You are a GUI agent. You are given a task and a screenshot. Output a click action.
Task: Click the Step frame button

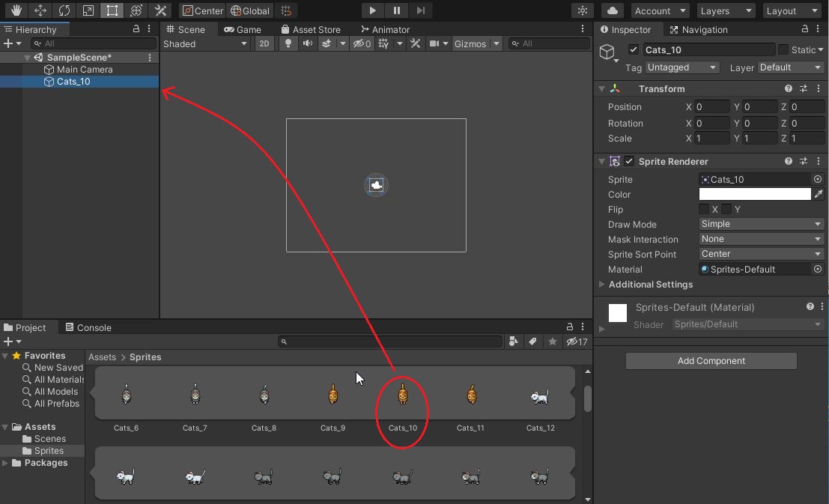click(x=420, y=10)
